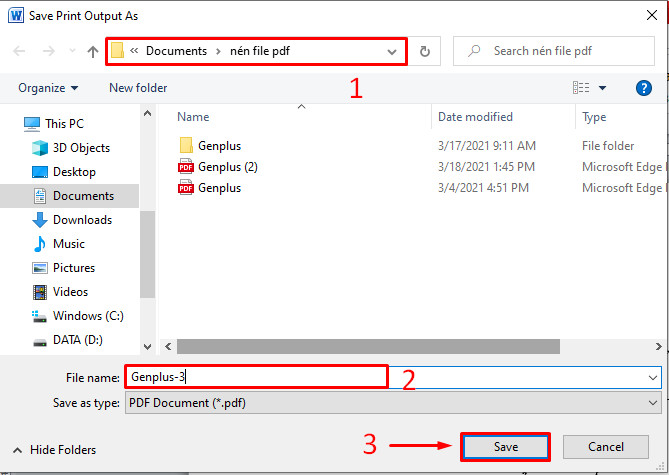Expand the address bar path dropdown
The height and width of the screenshot is (475, 669).
[392, 51]
